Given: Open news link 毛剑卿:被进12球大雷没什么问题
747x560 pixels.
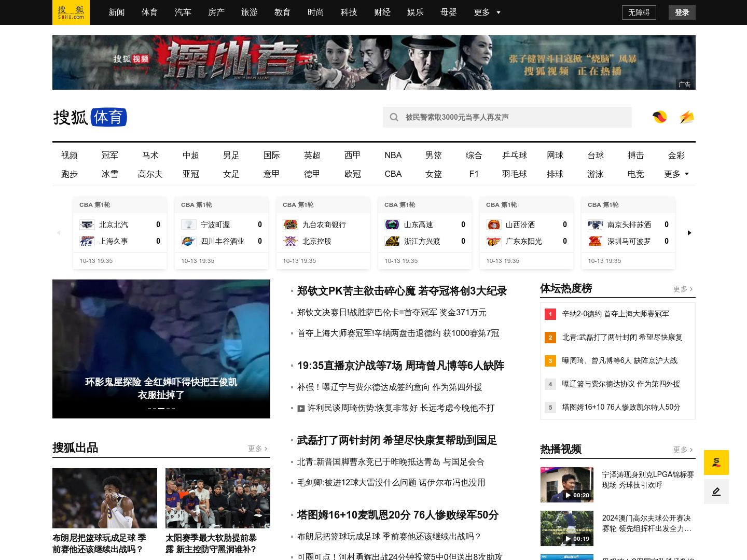Looking at the screenshot, I should click(x=391, y=483).
